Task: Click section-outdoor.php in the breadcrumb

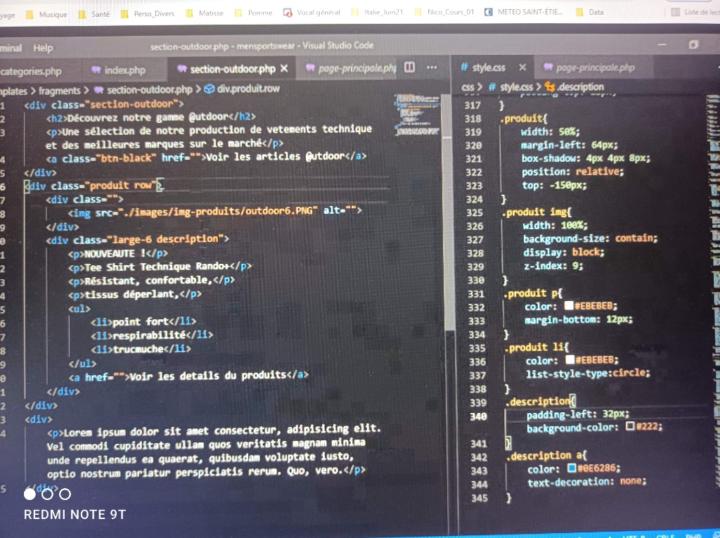Action: [143, 90]
